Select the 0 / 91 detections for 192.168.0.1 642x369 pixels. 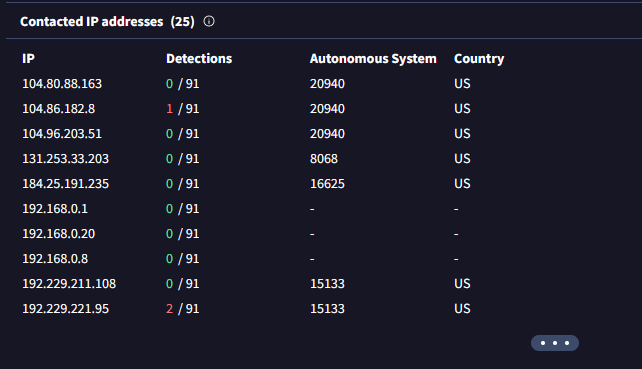coord(183,209)
